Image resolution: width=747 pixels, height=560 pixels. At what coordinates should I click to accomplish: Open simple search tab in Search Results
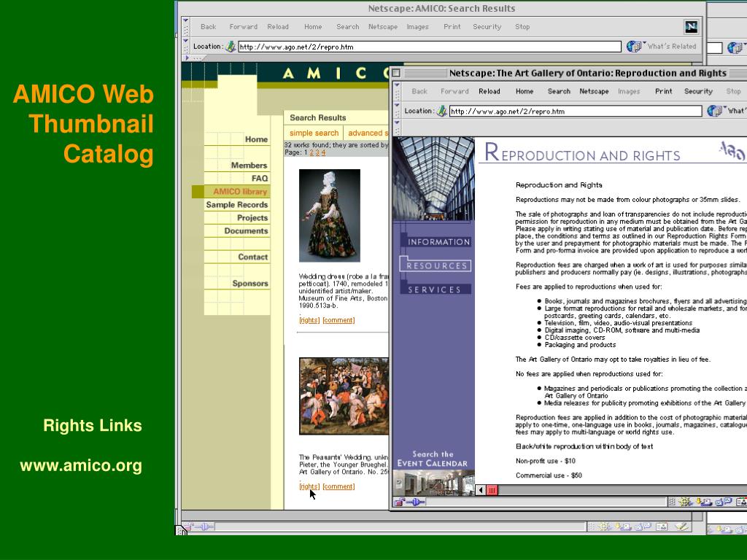[314, 133]
